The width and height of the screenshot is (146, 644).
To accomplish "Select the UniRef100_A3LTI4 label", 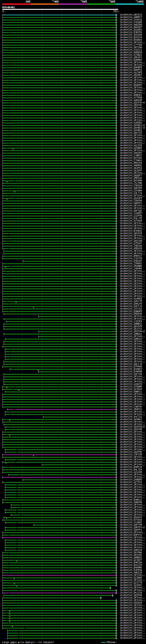I will pos(131,193).
